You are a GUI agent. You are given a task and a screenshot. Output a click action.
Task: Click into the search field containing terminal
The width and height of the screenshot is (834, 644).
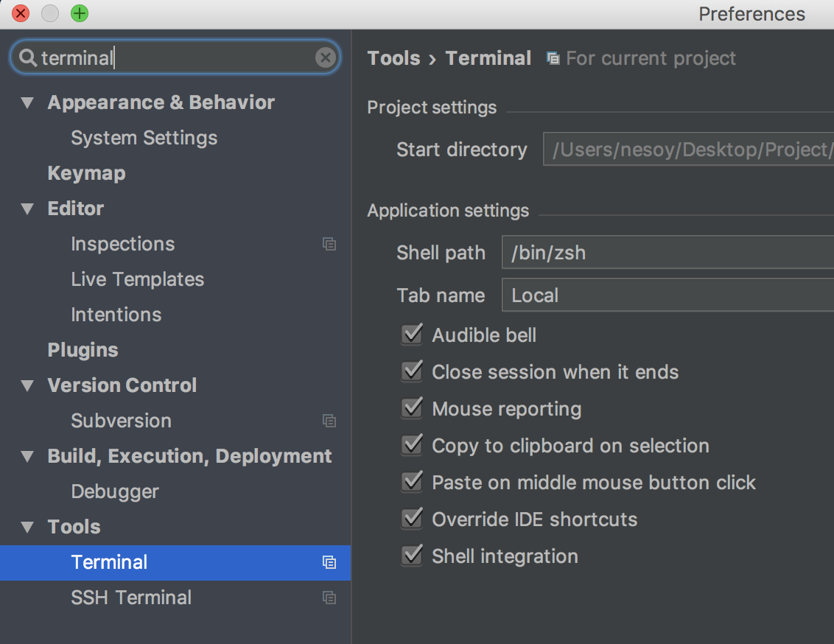(175, 57)
